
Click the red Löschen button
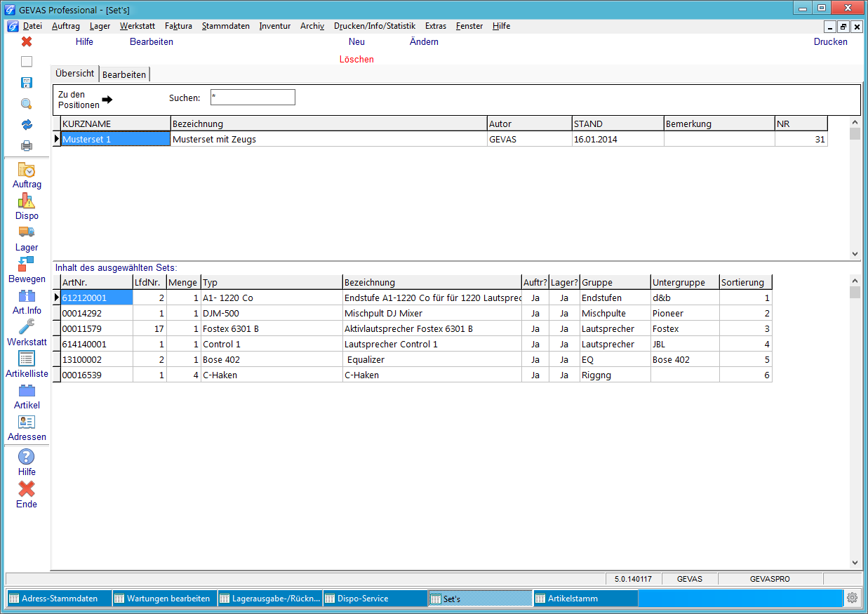(x=356, y=59)
